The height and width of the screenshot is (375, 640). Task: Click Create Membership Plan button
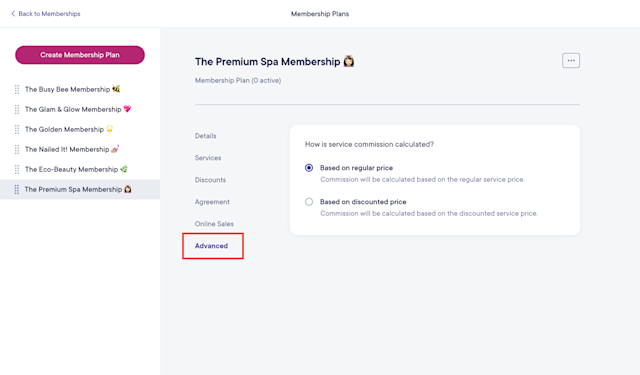coord(80,55)
